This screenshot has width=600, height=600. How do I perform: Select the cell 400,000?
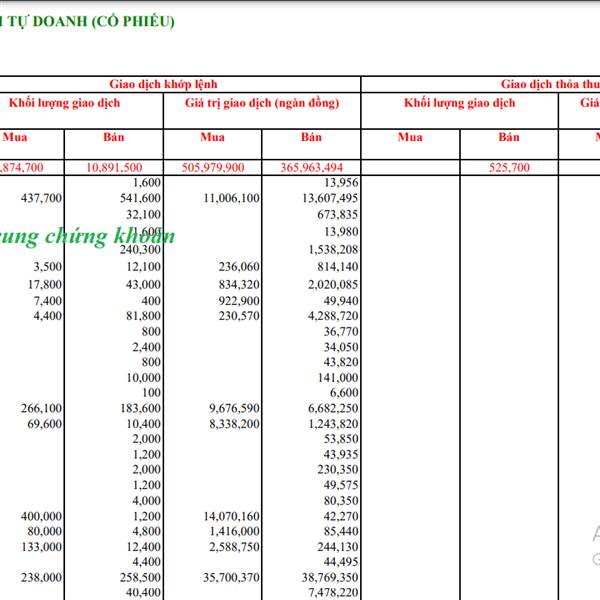(x=41, y=517)
